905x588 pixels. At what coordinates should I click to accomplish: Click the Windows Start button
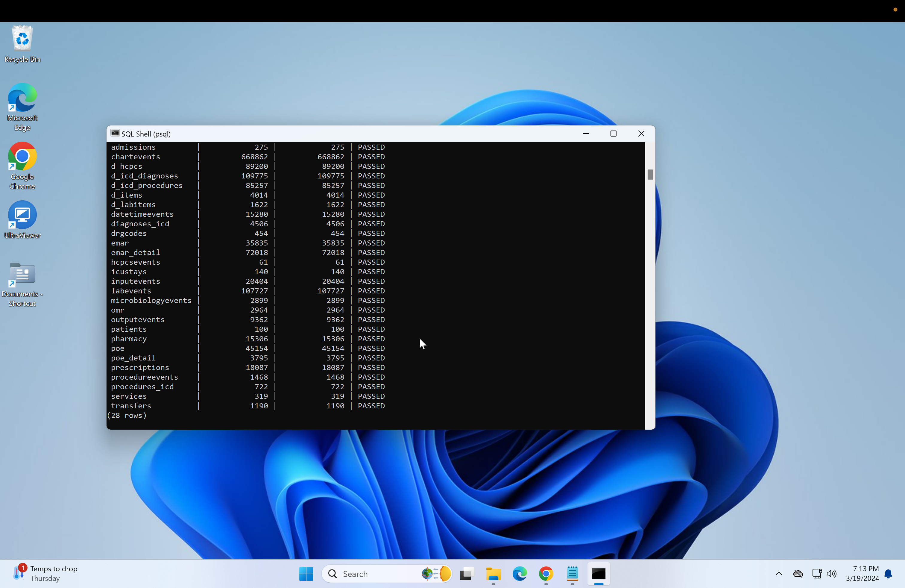pos(305,574)
